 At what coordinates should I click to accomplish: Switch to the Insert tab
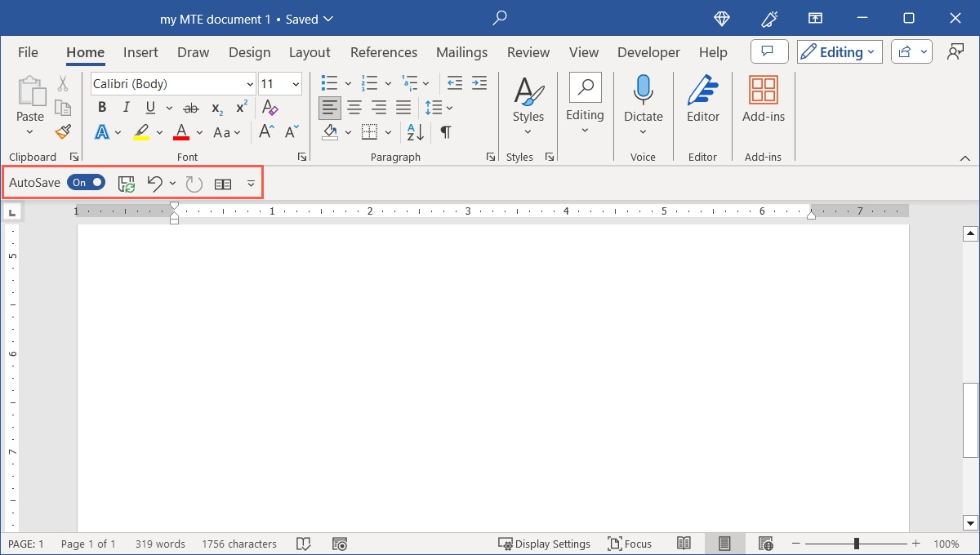pos(140,51)
